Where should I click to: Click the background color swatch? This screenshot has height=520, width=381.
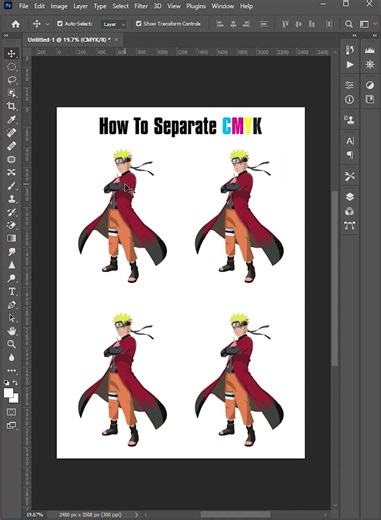pos(15,398)
